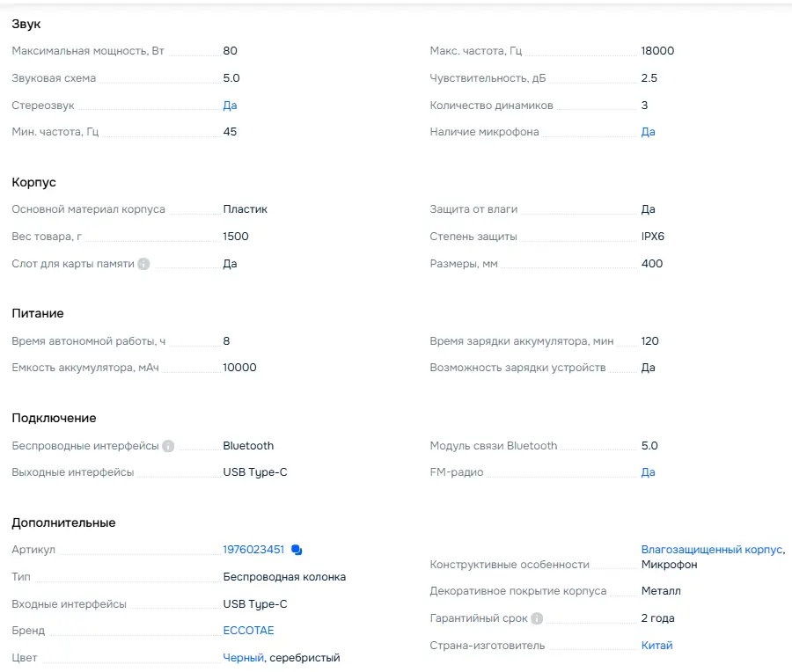Select the Черный color link
The image size is (792, 672).
click(x=243, y=658)
